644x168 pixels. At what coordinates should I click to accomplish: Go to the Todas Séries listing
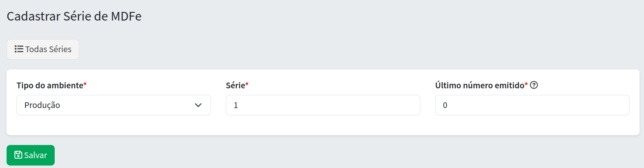pyautogui.click(x=43, y=49)
